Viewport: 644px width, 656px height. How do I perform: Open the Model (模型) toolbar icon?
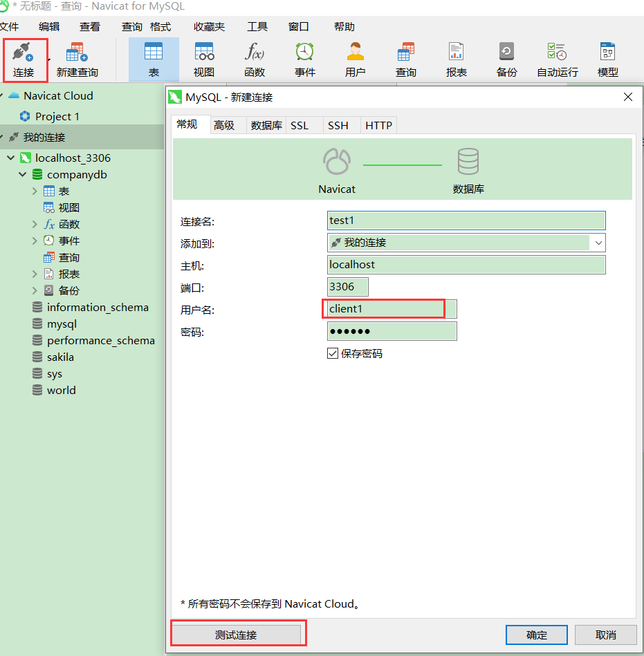coord(607,60)
